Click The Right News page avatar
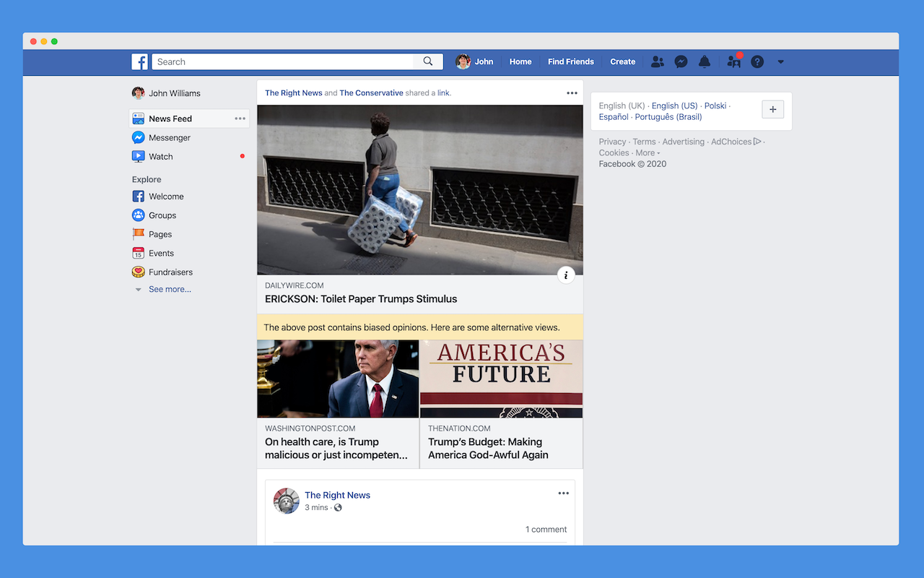This screenshot has height=578, width=924. tap(287, 501)
